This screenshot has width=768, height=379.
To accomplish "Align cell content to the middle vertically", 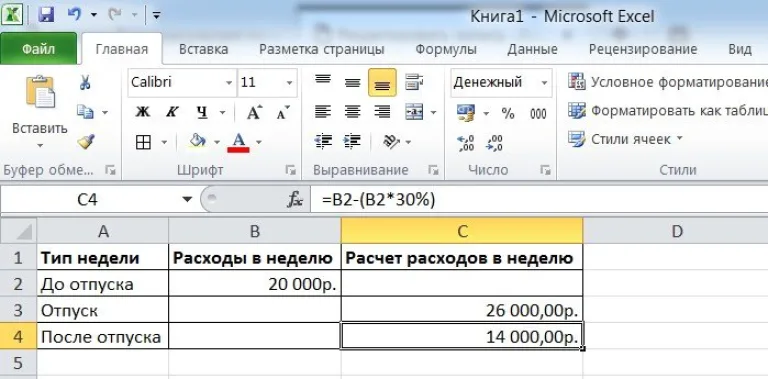I will 353,82.
